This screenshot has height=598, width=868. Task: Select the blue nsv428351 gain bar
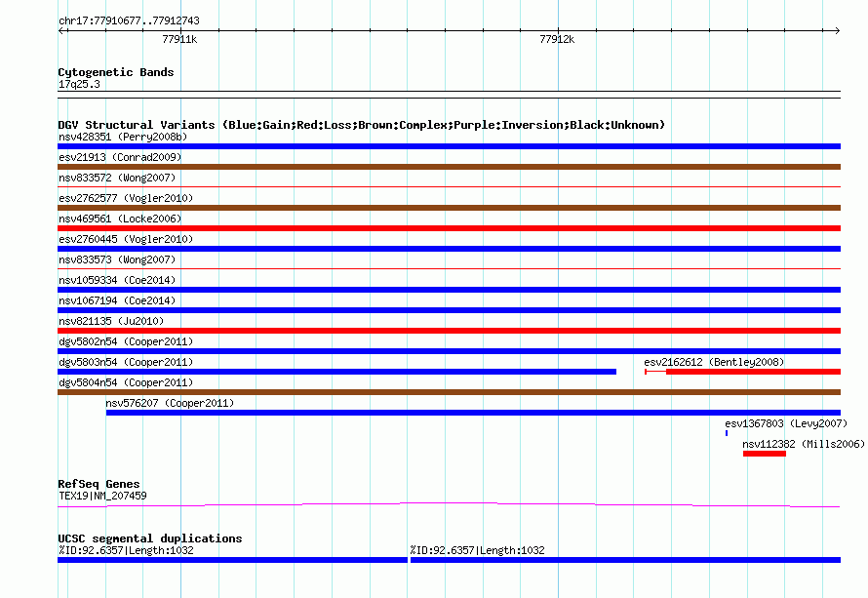coord(449,146)
